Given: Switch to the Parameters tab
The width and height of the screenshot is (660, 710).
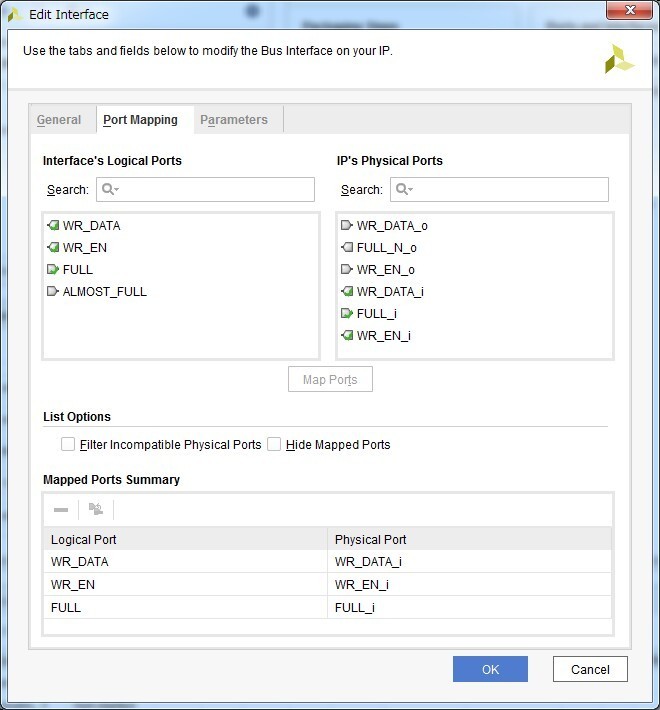Looking at the screenshot, I should click(234, 120).
